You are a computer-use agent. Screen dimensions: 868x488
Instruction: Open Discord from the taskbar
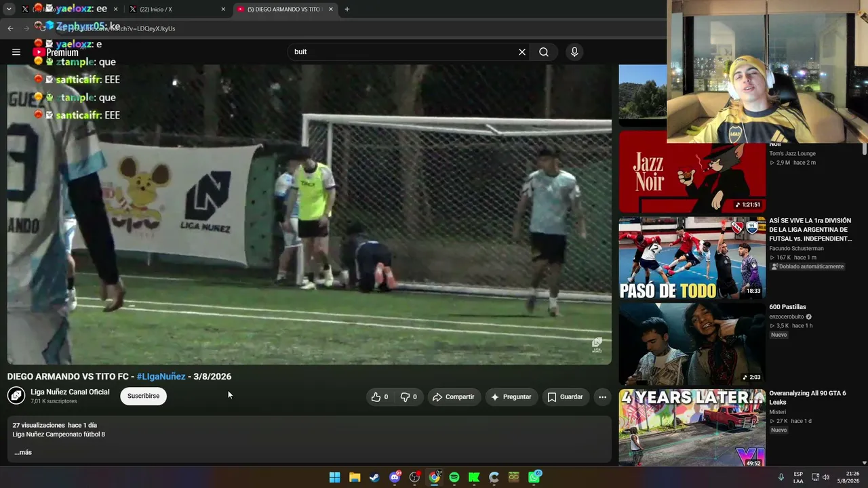tap(395, 477)
